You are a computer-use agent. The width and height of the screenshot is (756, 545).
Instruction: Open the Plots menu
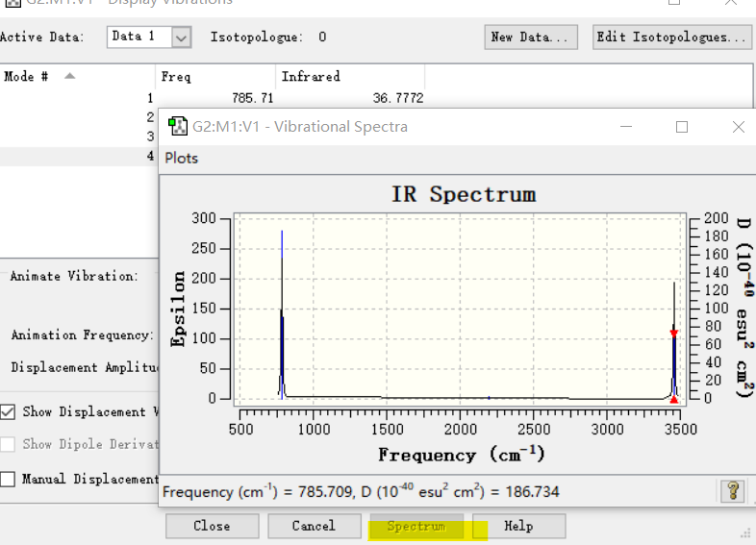181,158
